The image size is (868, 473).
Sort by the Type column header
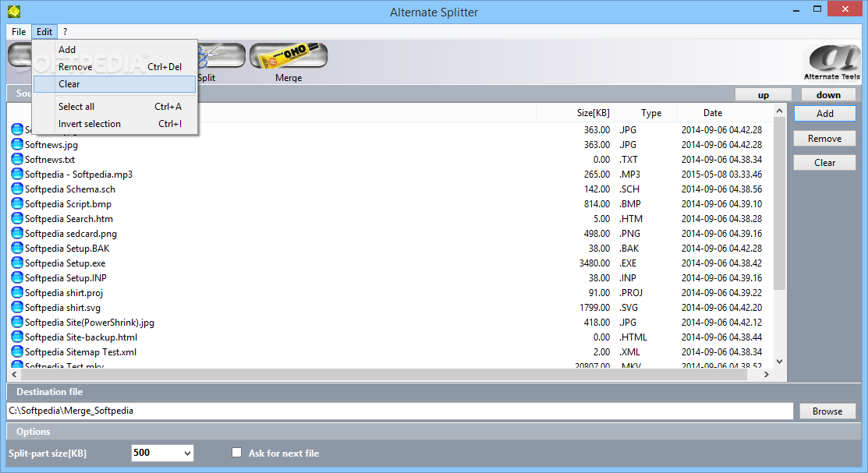point(646,113)
